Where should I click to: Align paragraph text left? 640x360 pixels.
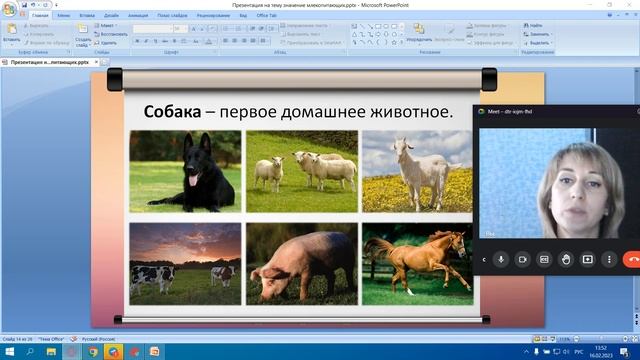[x=225, y=41]
